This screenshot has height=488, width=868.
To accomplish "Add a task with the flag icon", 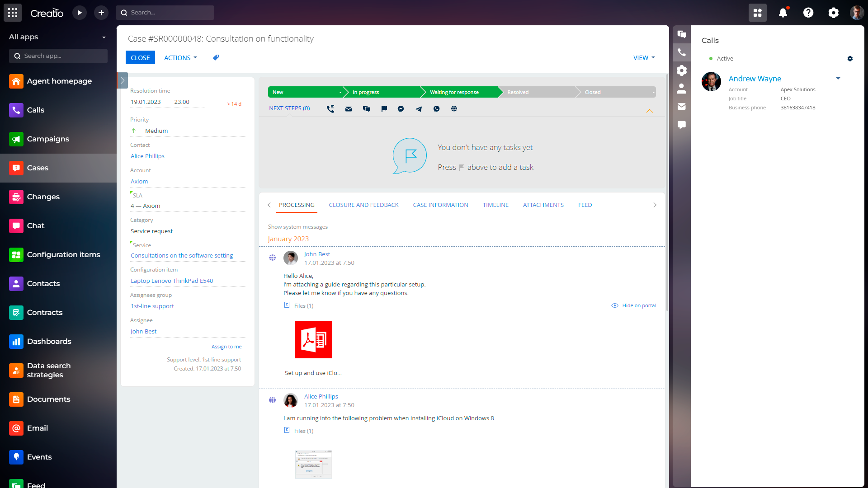I will coord(384,109).
